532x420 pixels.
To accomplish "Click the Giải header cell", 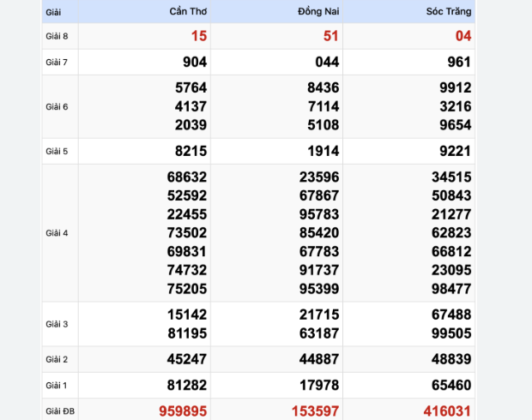I will click(x=53, y=13).
